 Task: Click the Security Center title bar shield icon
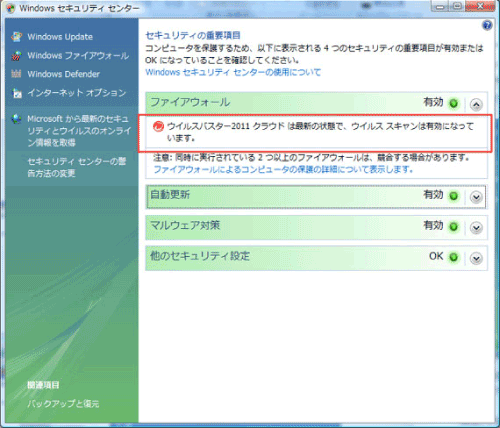(x=10, y=8)
